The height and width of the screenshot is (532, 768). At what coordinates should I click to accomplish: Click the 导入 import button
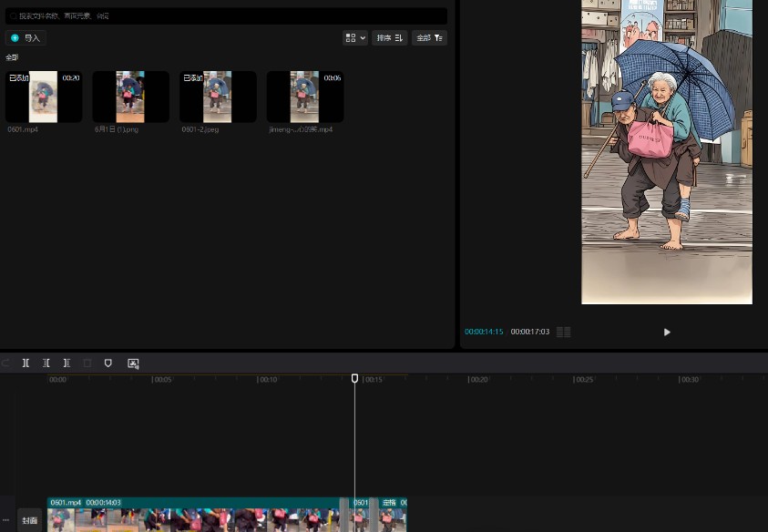point(26,38)
